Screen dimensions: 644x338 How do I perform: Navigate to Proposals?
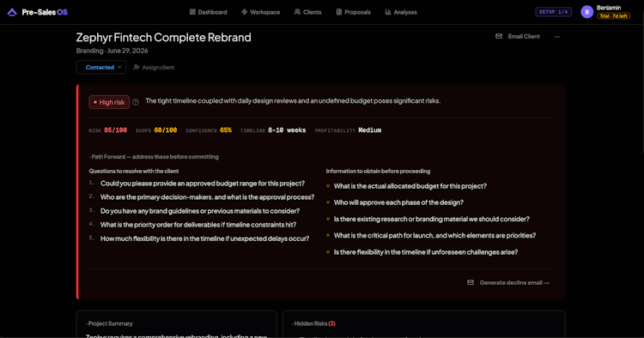[354, 12]
